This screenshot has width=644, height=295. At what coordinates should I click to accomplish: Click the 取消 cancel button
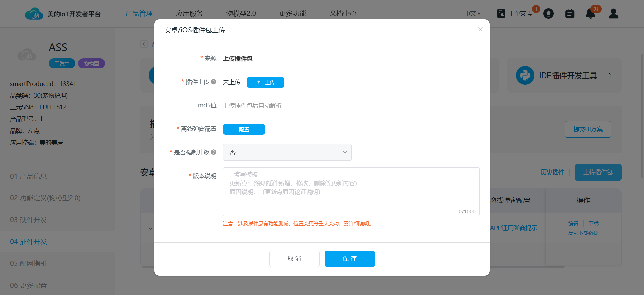tap(294, 259)
